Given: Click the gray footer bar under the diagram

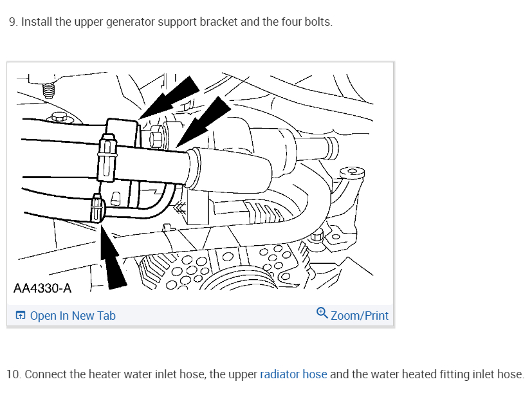Looking at the screenshot, I should click(x=200, y=315).
